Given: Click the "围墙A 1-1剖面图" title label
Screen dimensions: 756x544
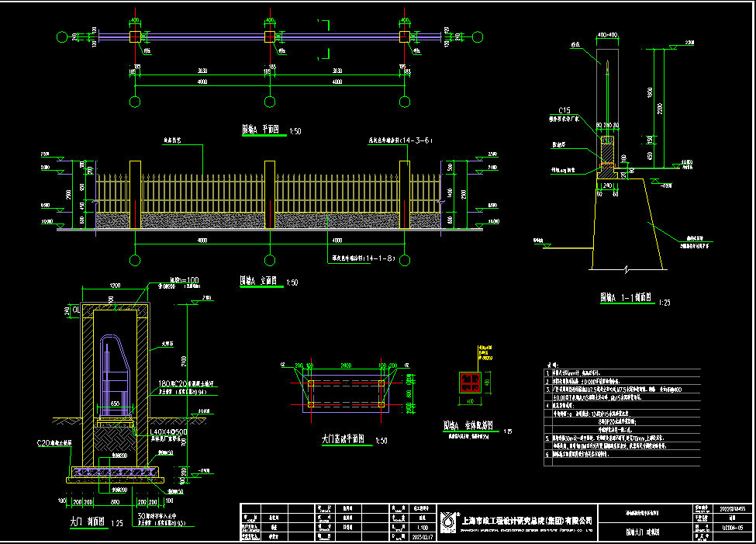Looking at the screenshot, I should tap(625, 297).
